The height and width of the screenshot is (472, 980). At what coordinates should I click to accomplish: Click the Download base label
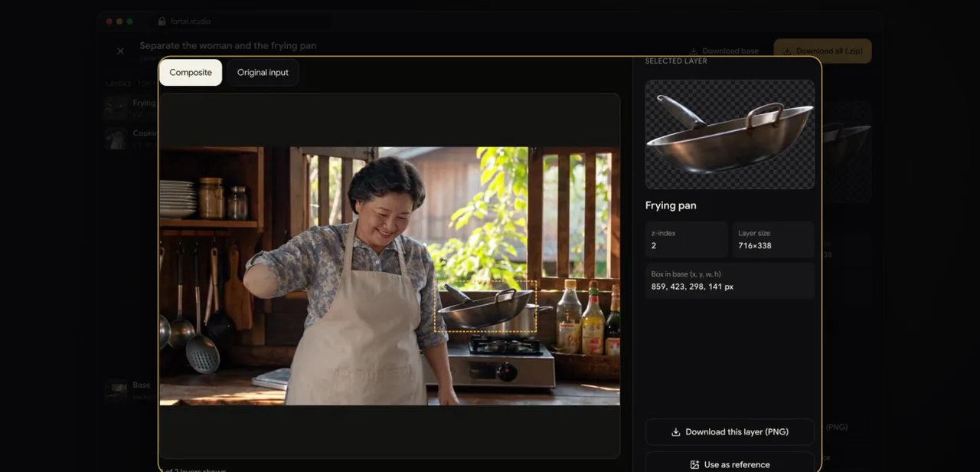point(730,51)
